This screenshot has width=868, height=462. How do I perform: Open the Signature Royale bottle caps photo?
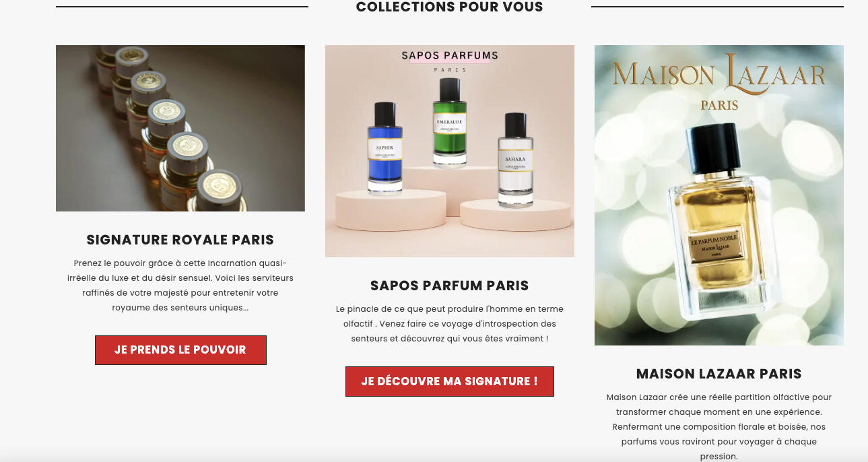click(x=180, y=128)
